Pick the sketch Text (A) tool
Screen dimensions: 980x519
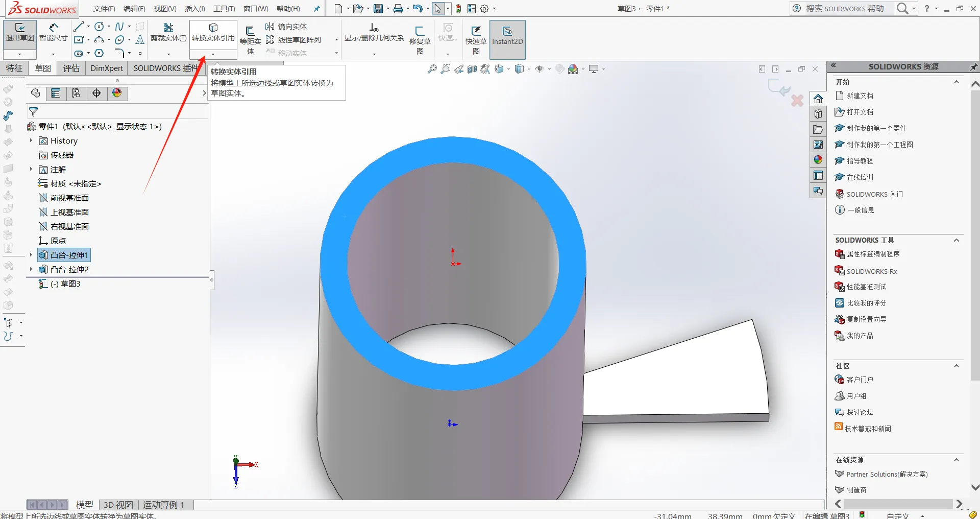coord(140,40)
